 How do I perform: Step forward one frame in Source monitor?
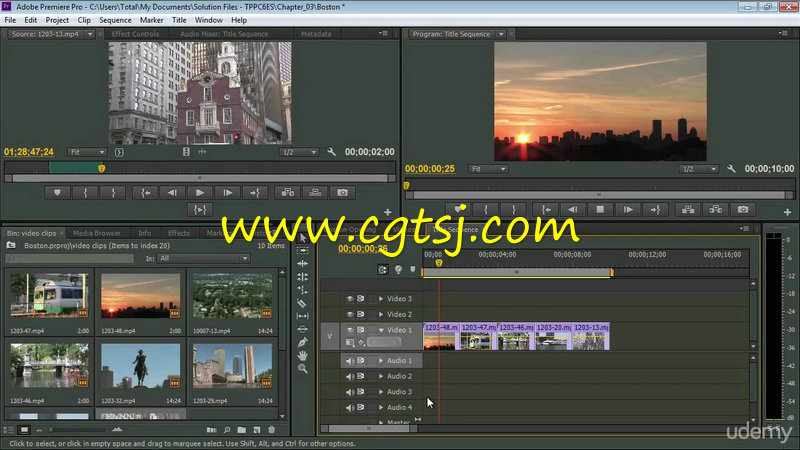228,193
